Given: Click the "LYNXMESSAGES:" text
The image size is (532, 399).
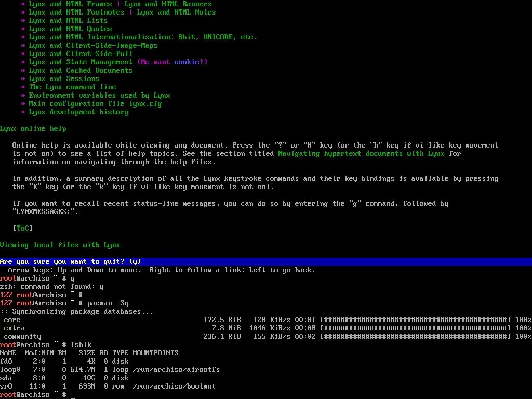Looking at the screenshot, I should click(46, 212).
